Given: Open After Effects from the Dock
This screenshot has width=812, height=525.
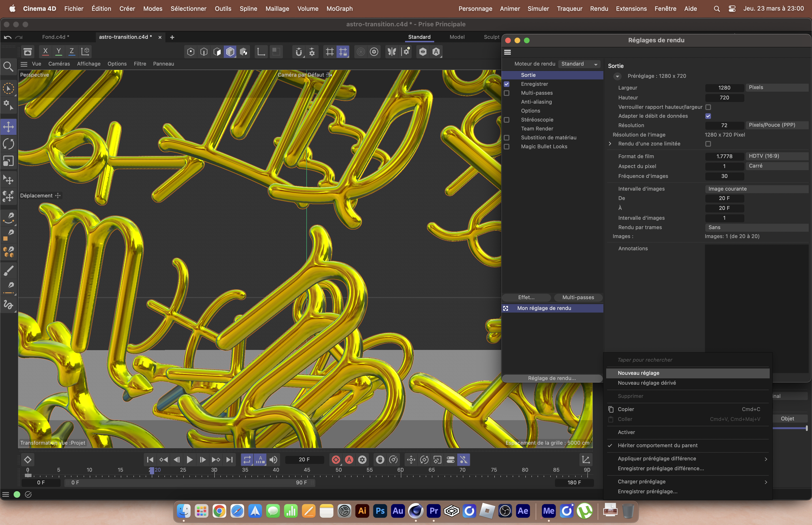Looking at the screenshot, I should pyautogui.click(x=523, y=511).
